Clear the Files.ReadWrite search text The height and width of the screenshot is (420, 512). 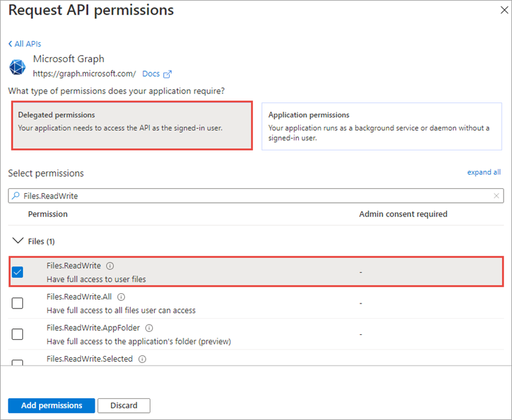click(497, 196)
